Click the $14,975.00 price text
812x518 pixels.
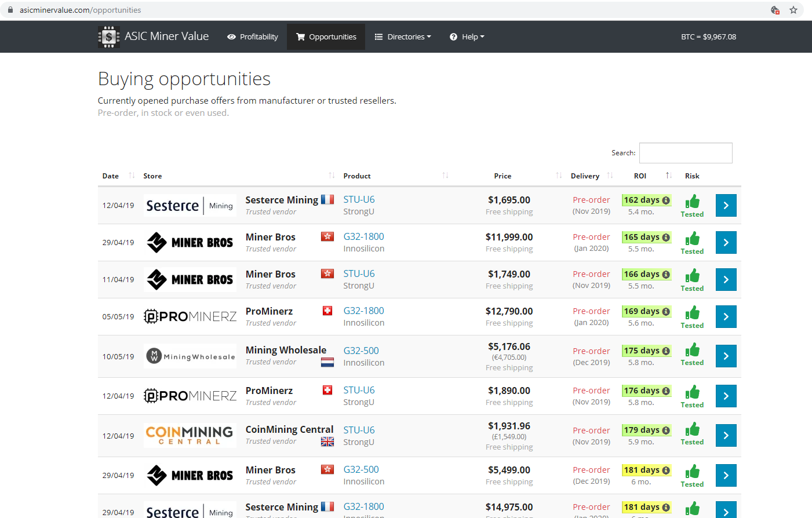click(x=509, y=507)
